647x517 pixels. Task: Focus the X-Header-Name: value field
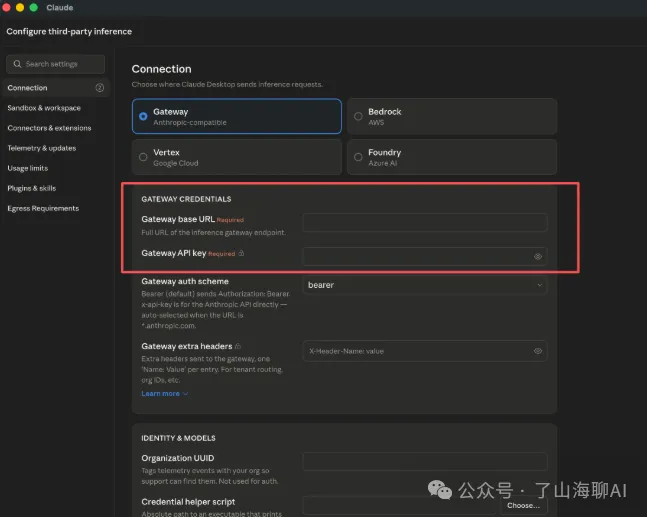point(425,351)
